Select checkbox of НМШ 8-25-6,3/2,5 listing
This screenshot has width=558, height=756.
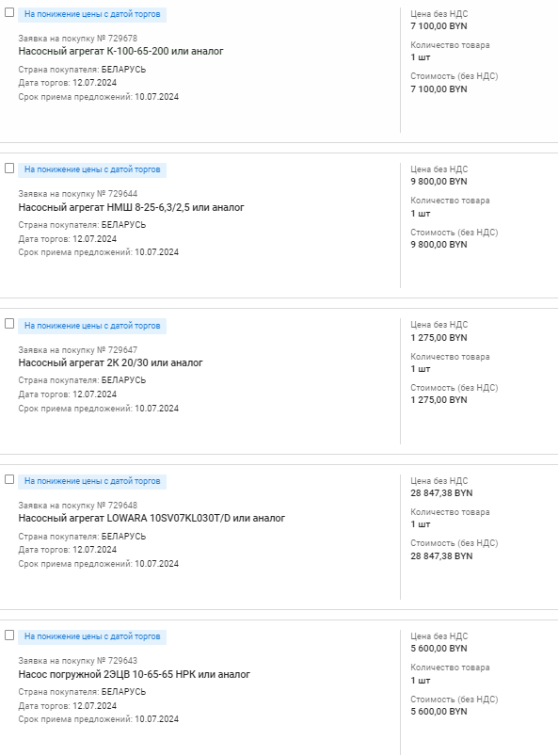[9, 168]
